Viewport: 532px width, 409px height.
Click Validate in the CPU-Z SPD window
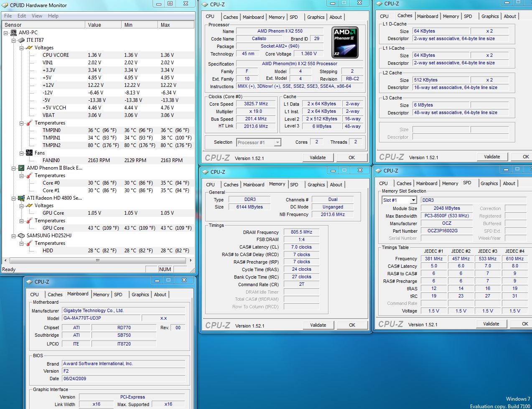click(491, 324)
